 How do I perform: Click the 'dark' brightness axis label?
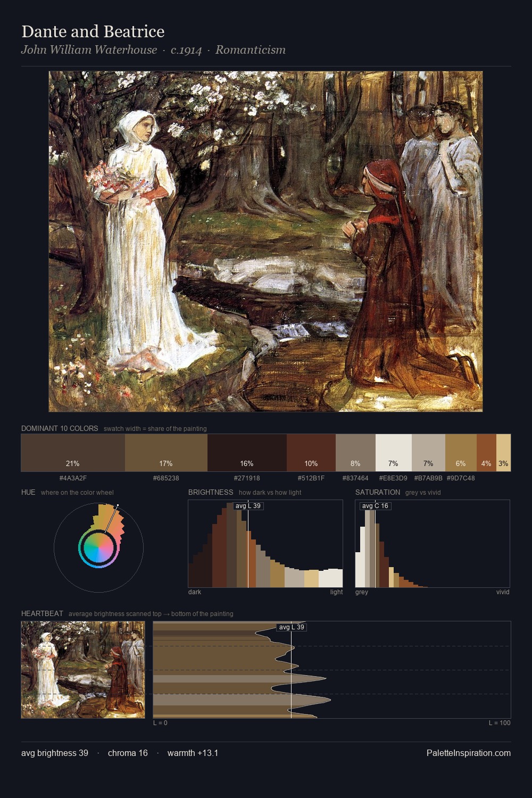195,592
